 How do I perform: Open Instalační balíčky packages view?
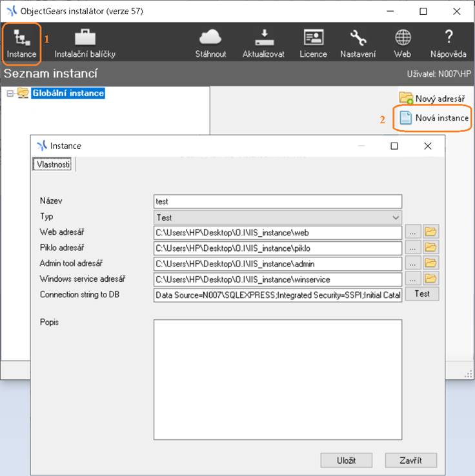click(x=85, y=43)
